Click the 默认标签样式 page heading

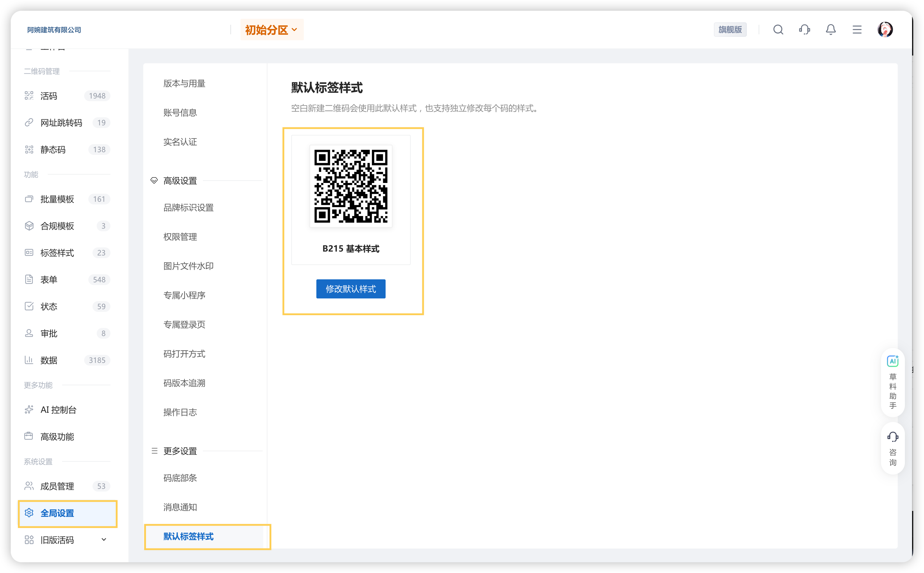pyautogui.click(x=327, y=87)
